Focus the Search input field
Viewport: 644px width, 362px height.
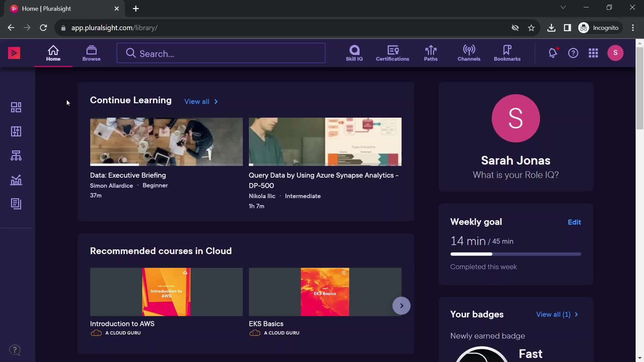tap(221, 53)
